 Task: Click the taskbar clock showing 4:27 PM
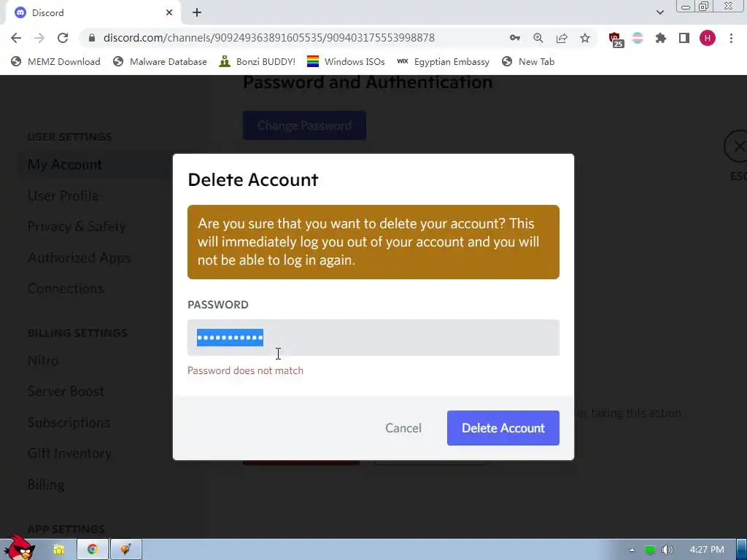pyautogui.click(x=707, y=550)
